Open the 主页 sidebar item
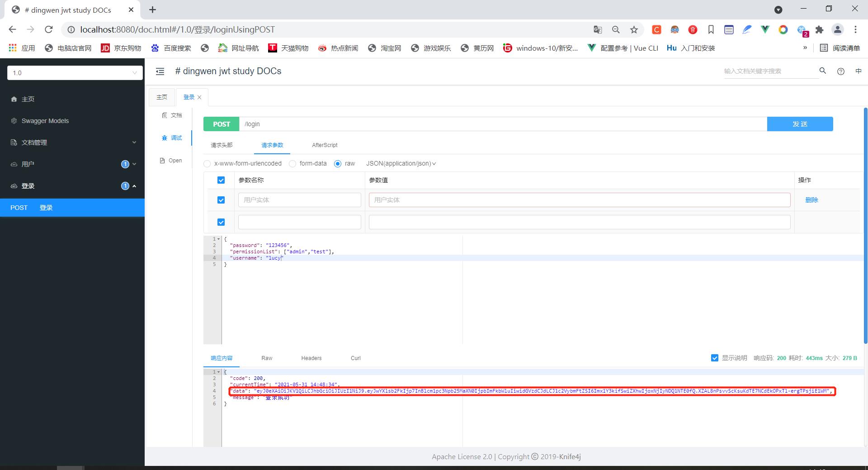 click(72, 99)
